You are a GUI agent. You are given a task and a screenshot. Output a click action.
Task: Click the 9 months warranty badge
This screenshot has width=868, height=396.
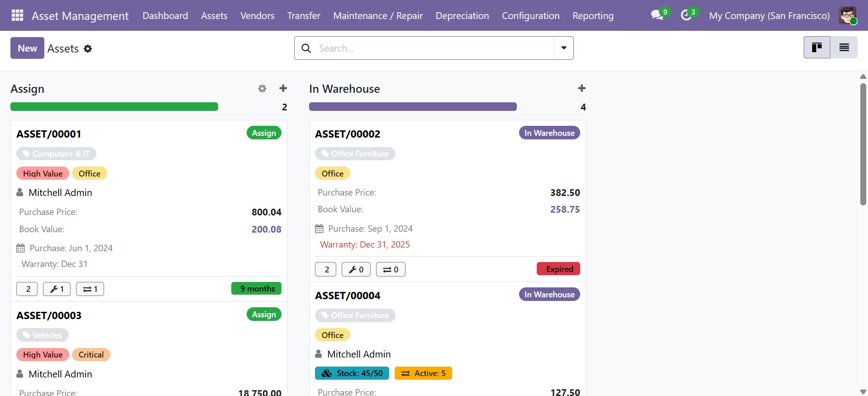click(256, 288)
